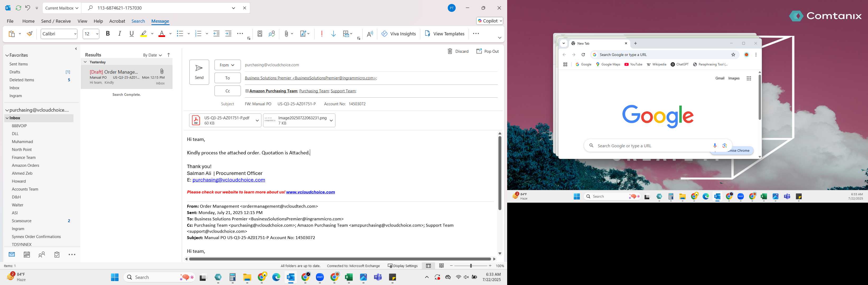Screen dimensions: 868x285
Task: Clear the Outlook search box with X
Action: pyautogui.click(x=245, y=8)
